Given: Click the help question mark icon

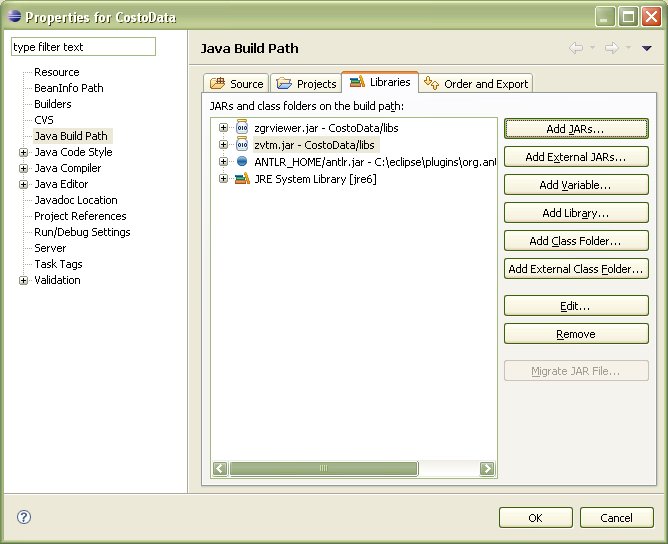Looking at the screenshot, I should click(25, 517).
